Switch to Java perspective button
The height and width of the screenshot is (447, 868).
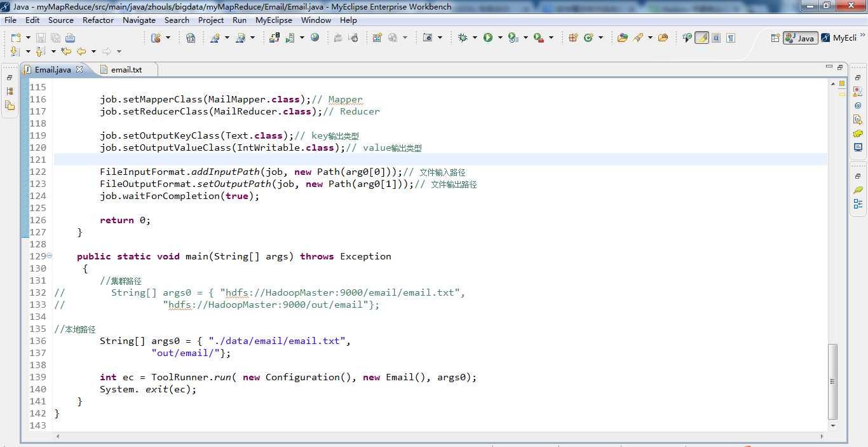tap(800, 38)
